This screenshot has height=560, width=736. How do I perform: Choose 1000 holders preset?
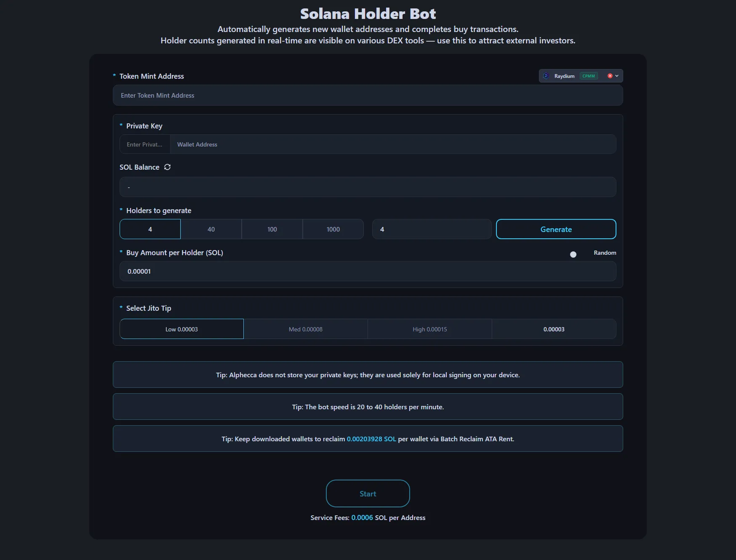[x=333, y=229]
